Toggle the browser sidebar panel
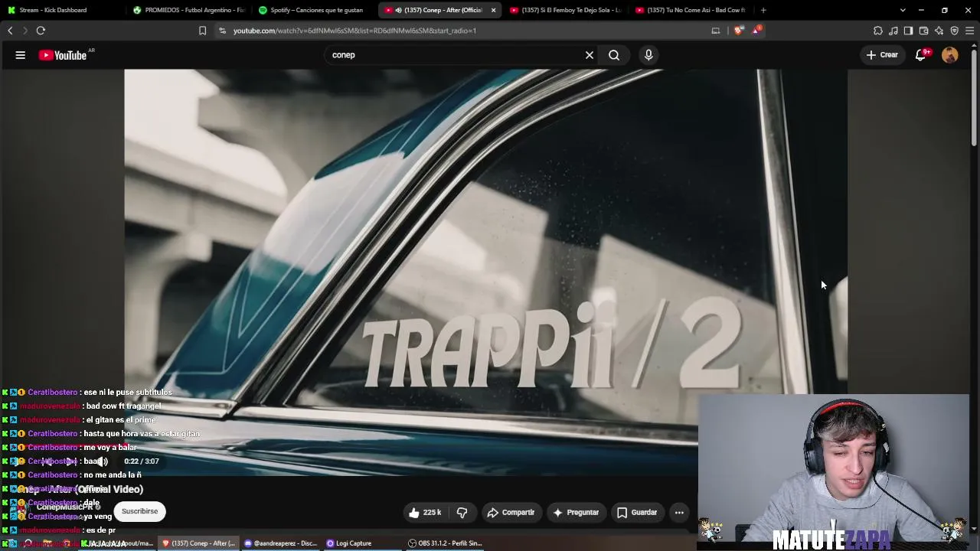 click(x=909, y=31)
